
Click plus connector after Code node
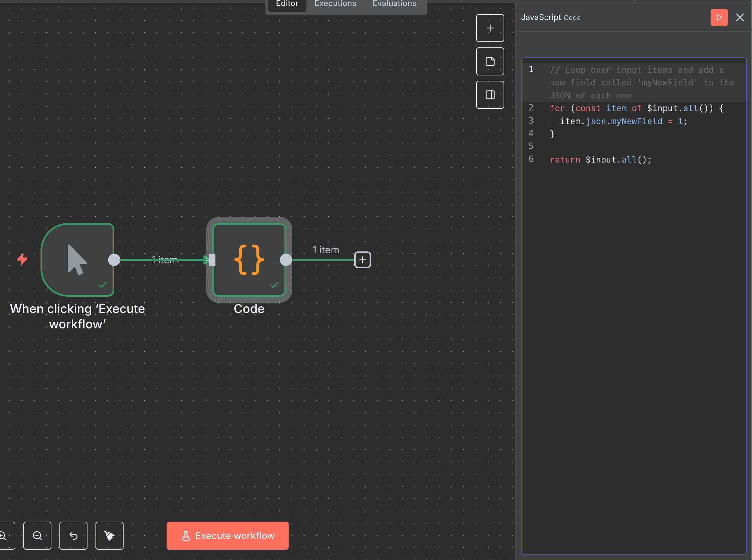[x=363, y=260]
